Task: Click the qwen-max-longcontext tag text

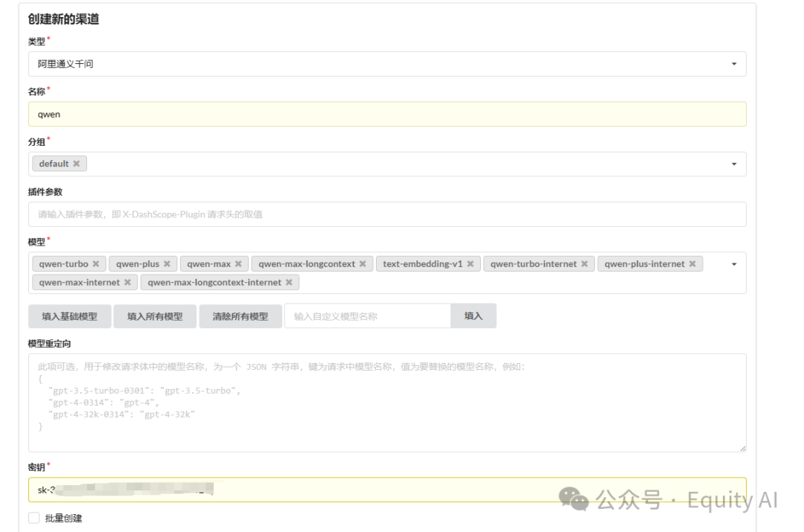Action: (x=307, y=264)
